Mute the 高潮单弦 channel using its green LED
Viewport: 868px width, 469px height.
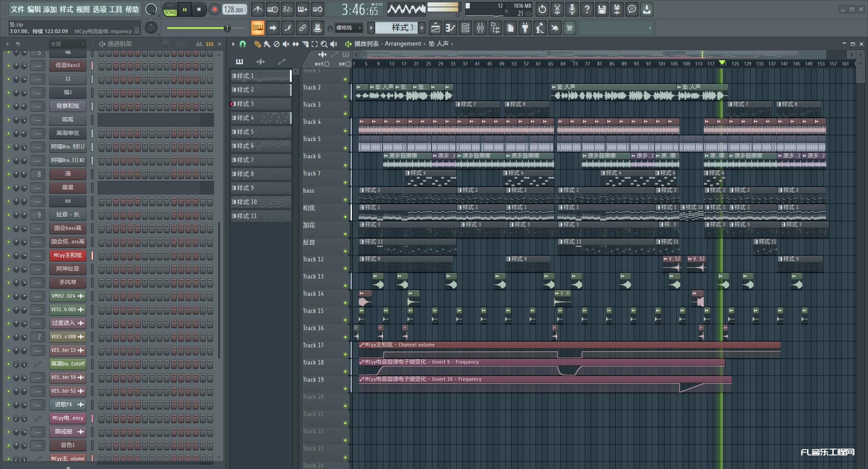[x=8, y=133]
